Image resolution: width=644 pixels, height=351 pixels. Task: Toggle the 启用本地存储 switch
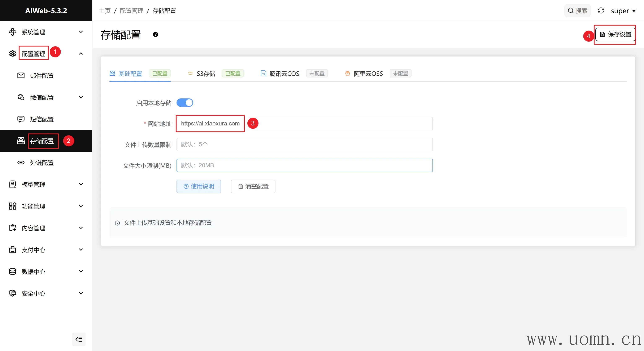pos(185,103)
